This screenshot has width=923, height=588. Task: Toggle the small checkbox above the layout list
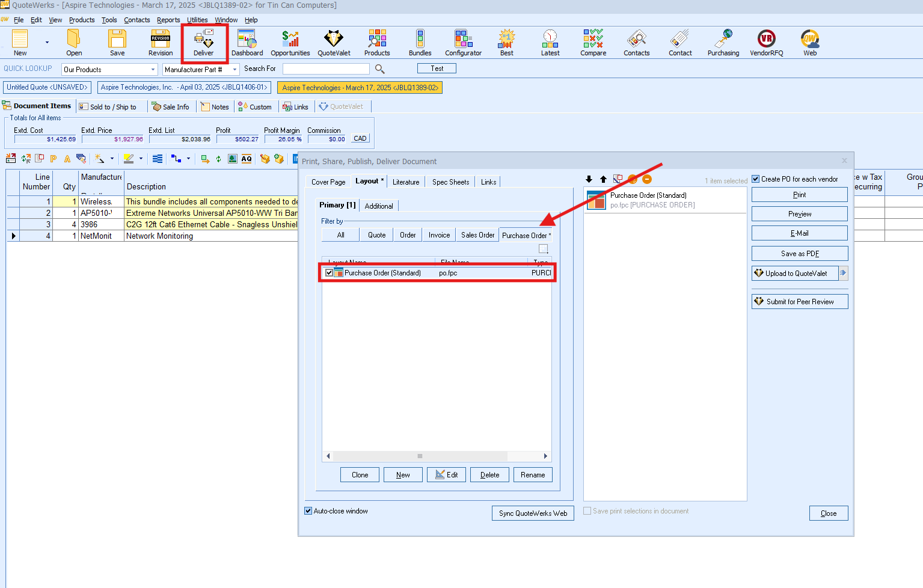click(x=544, y=249)
